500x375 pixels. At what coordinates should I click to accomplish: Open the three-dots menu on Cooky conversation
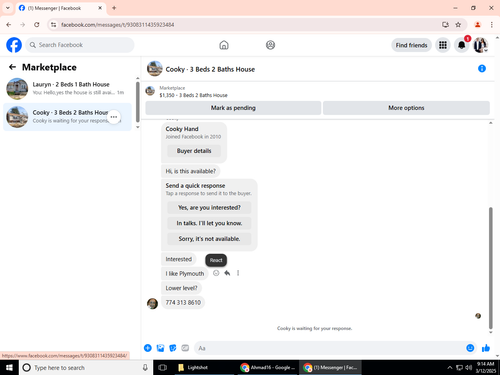pos(114,117)
